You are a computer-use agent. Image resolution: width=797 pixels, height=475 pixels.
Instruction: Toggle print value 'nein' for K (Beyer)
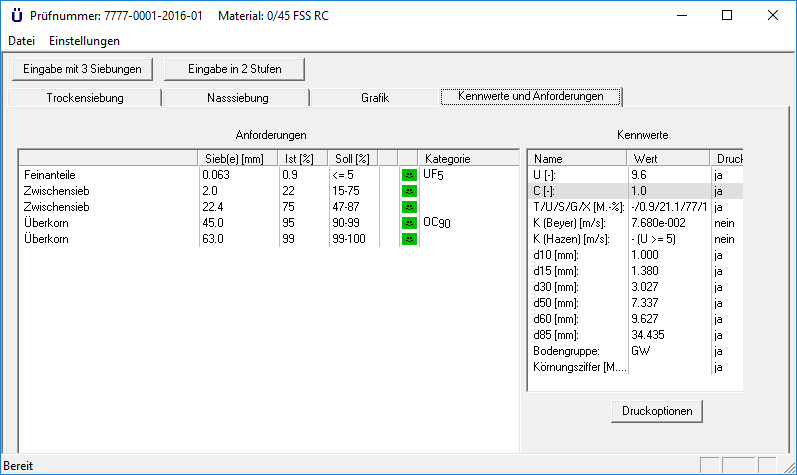coord(725,223)
